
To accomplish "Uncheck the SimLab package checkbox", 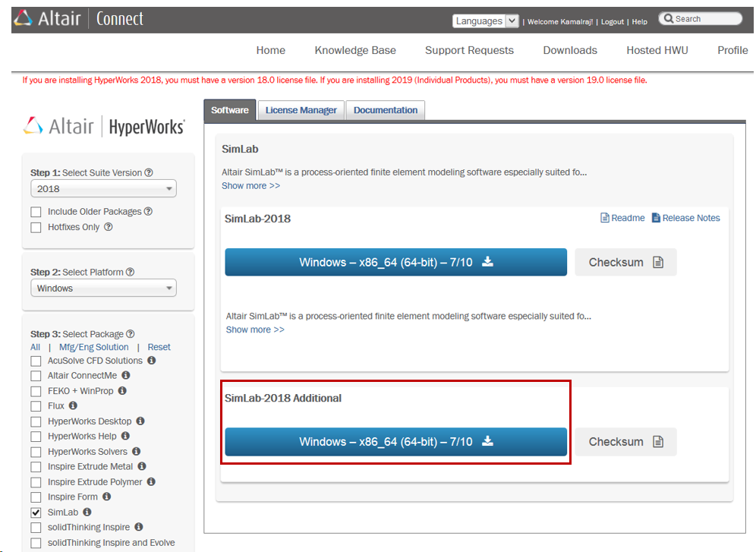I will pyautogui.click(x=36, y=513).
